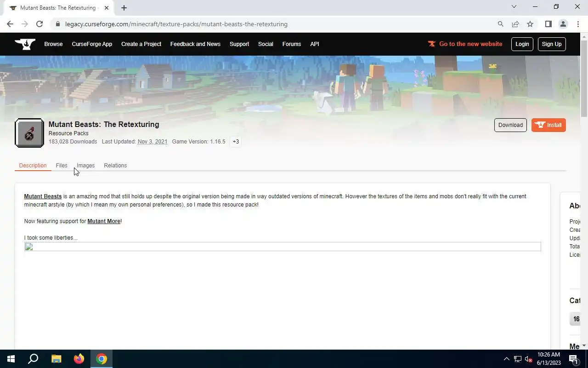The width and height of the screenshot is (588, 368).
Task: Switch to the Images tab
Action: click(x=85, y=166)
